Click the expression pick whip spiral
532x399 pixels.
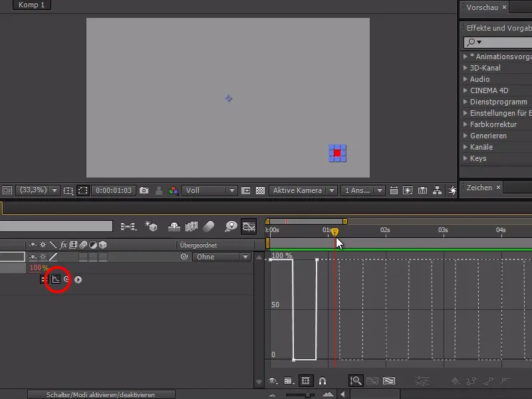pos(66,279)
